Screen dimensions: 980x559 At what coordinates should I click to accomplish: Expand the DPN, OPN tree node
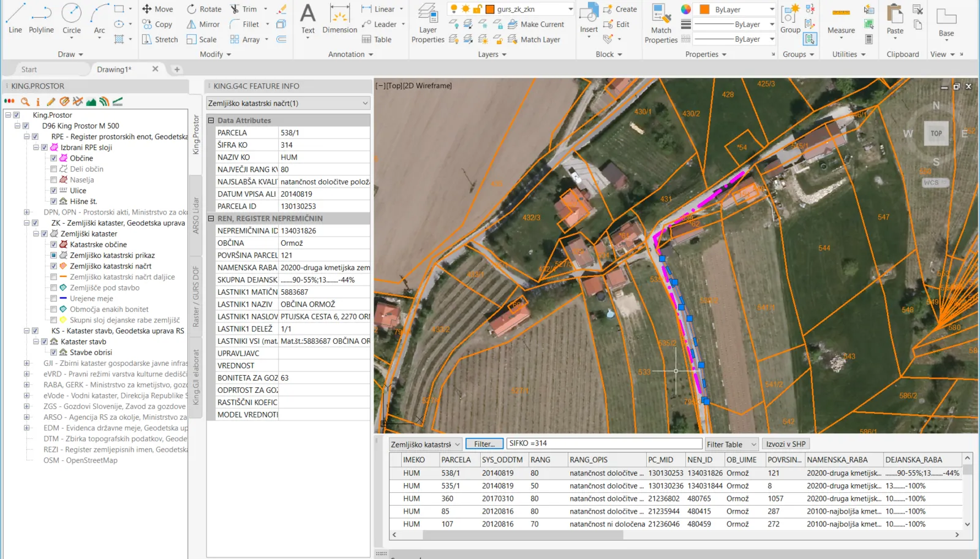click(x=26, y=212)
